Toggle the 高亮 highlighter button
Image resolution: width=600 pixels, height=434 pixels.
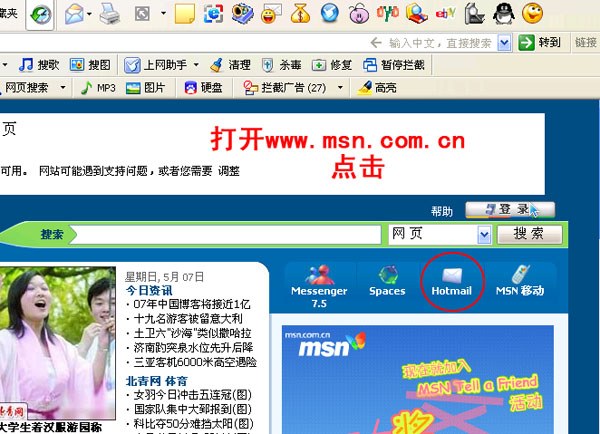pos(377,88)
